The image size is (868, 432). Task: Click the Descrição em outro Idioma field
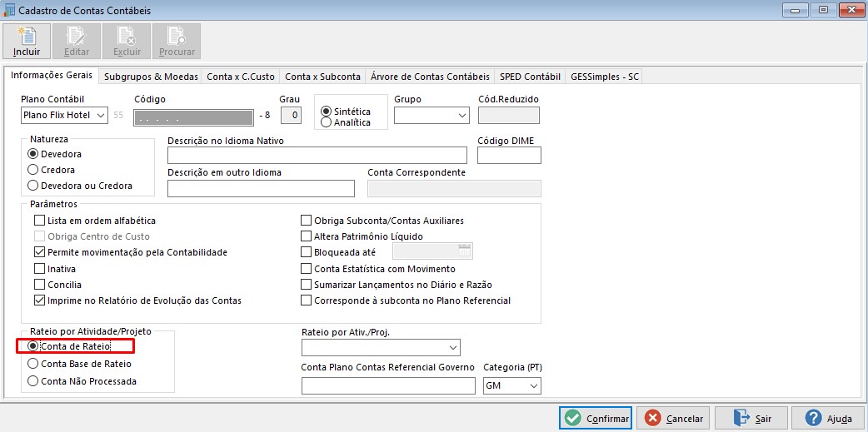pyautogui.click(x=261, y=188)
